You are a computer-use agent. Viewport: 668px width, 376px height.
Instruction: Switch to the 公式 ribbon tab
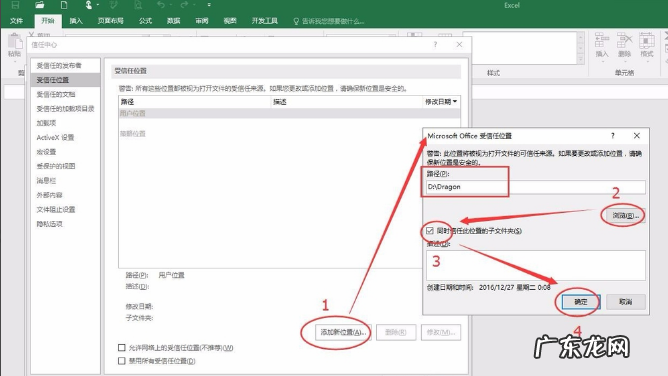pyautogui.click(x=145, y=21)
